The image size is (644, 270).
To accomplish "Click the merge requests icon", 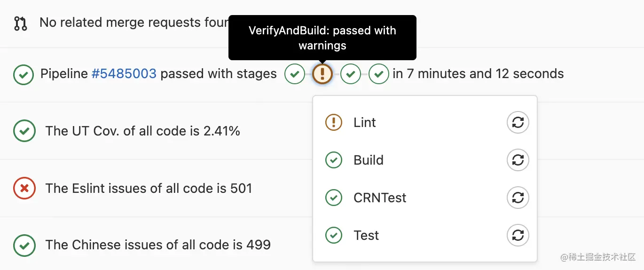I will tap(20, 23).
